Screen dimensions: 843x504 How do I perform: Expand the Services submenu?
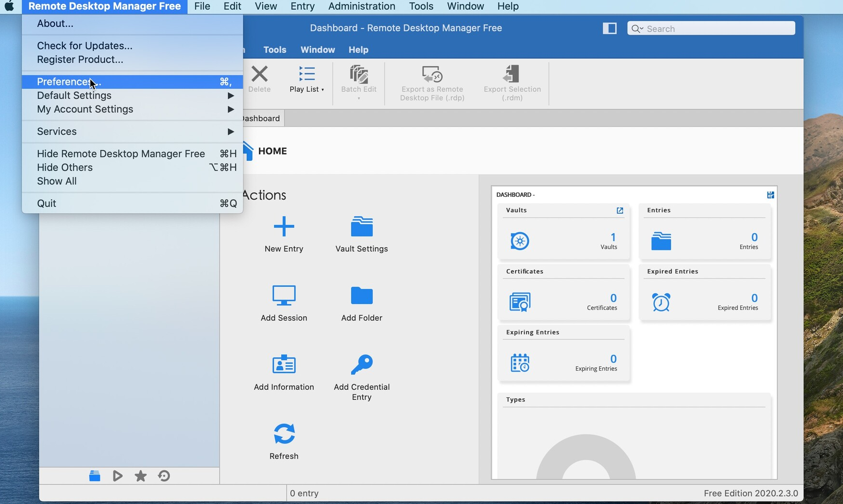coord(132,132)
